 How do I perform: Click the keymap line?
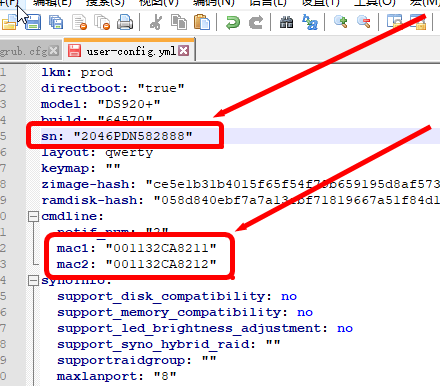coord(81,168)
